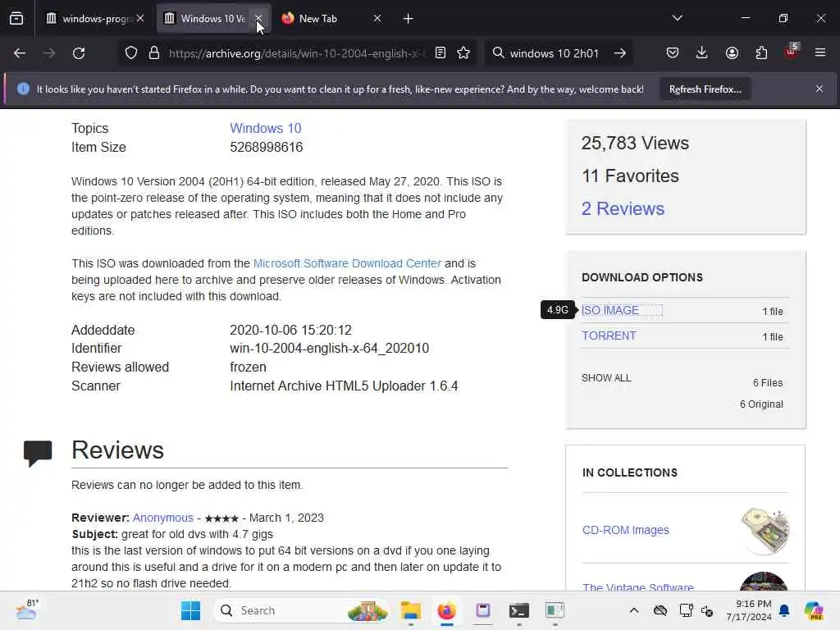Viewport: 840px width, 630px height.
Task: Open the Anonymous reviewer profile link
Action: (163, 518)
